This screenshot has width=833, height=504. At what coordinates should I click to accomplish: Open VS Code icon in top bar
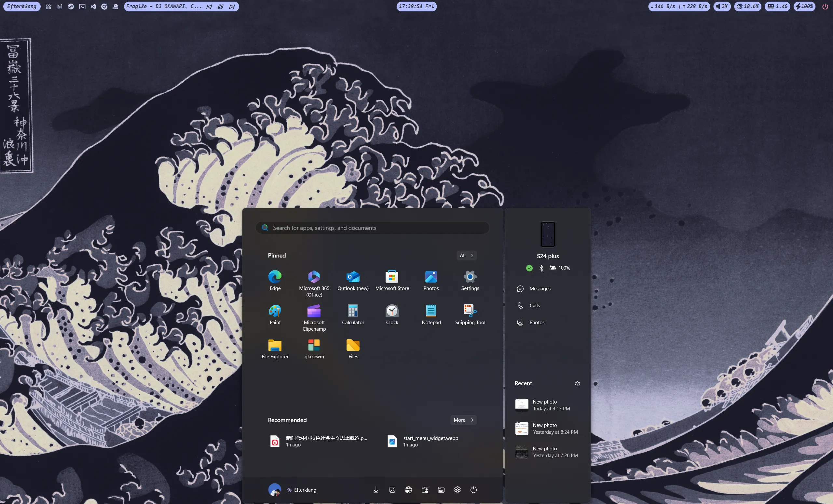[93, 7]
